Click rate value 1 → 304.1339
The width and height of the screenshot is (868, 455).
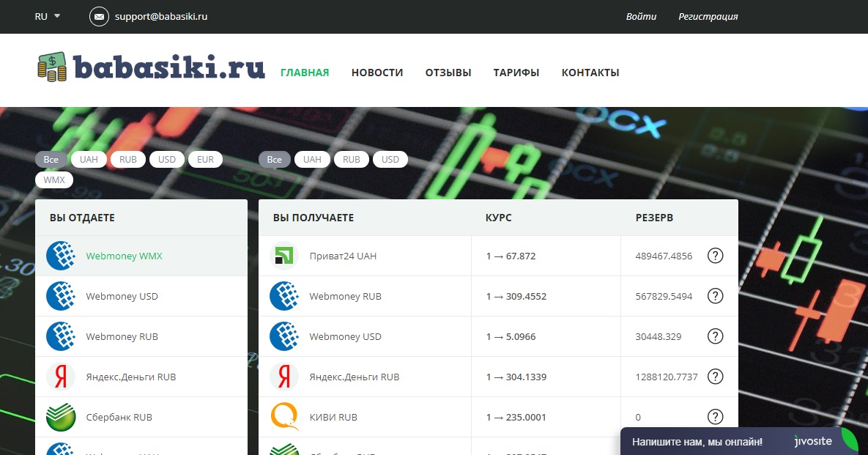point(516,377)
